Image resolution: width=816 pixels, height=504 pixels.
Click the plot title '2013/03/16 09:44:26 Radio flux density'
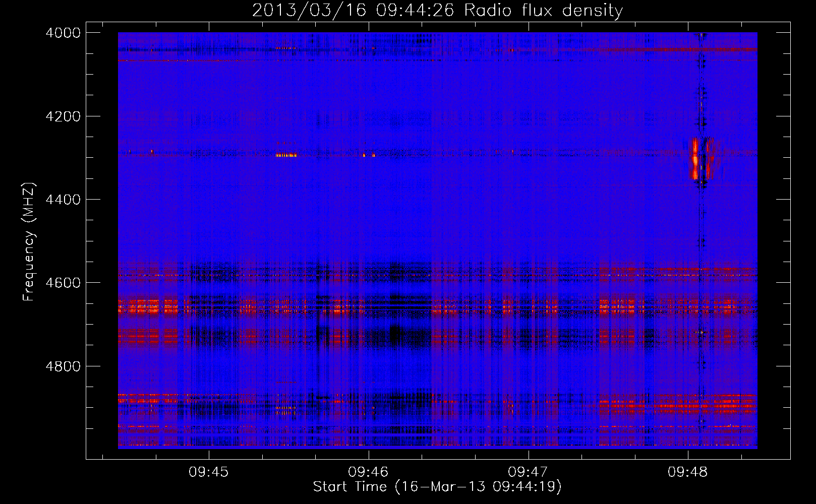437,10
